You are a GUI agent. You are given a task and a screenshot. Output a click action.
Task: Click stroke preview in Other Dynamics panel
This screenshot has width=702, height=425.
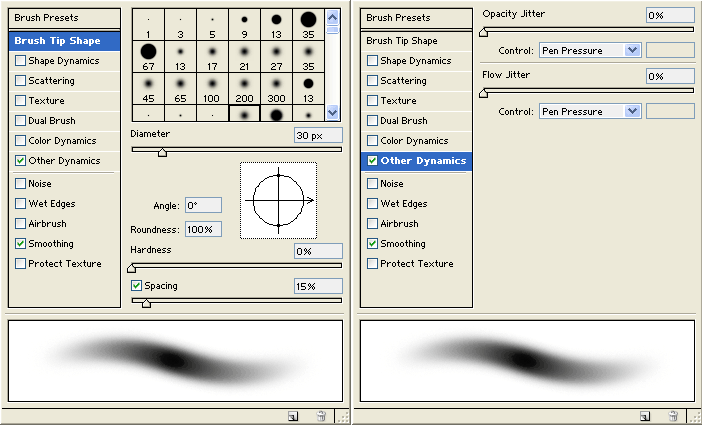pos(527,361)
